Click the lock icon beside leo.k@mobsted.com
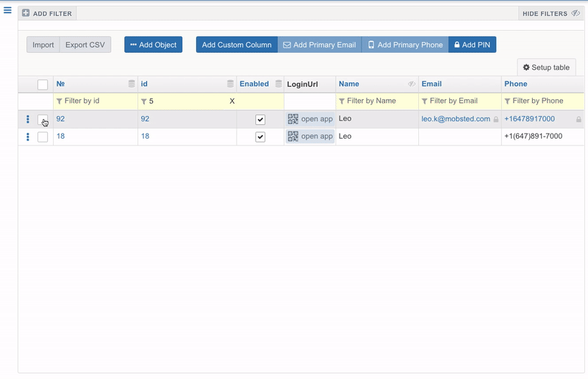Image resolution: width=588 pixels, height=379 pixels. [x=495, y=119]
